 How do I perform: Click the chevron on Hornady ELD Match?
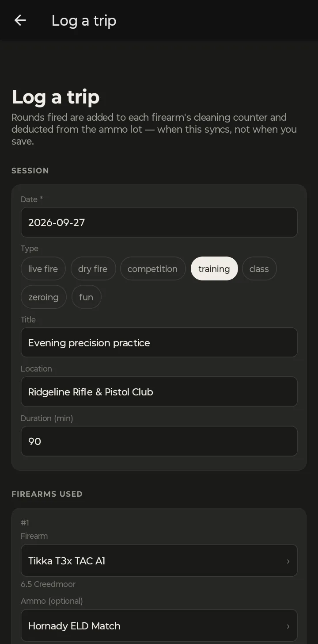pos(288,626)
